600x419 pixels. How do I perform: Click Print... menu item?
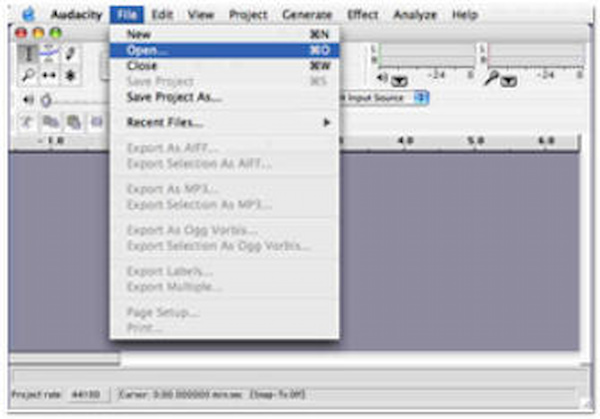[x=224, y=328]
